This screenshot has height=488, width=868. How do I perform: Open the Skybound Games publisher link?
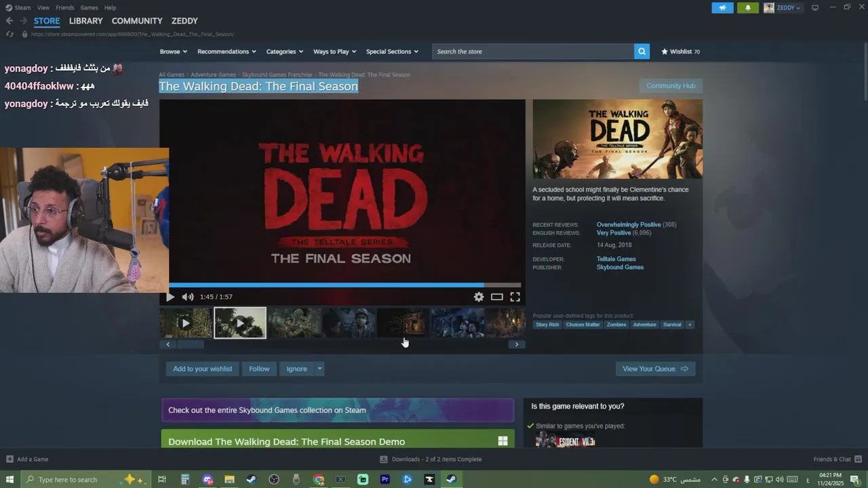click(620, 267)
